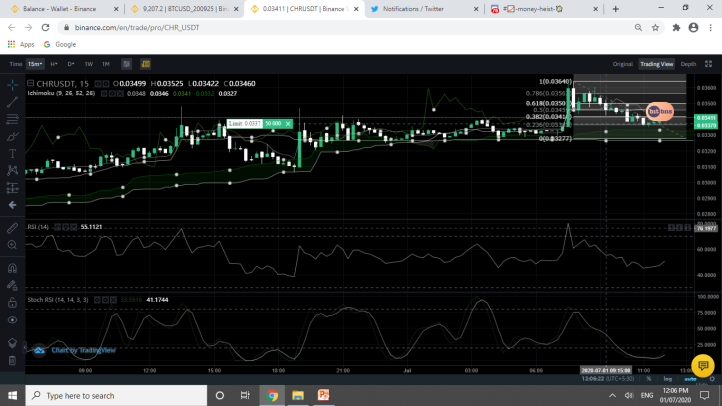The image size is (722, 406).
Task: Open Chart by TradingView link
Action: click(x=83, y=350)
